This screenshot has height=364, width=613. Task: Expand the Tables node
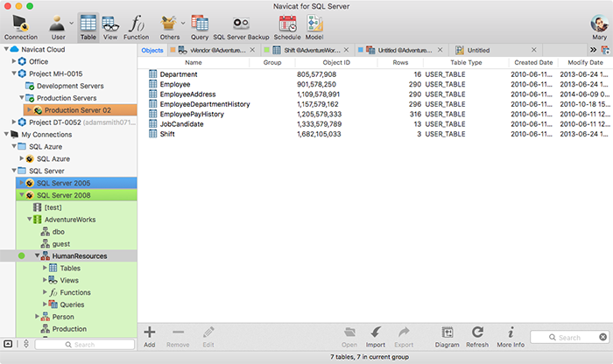click(x=45, y=268)
